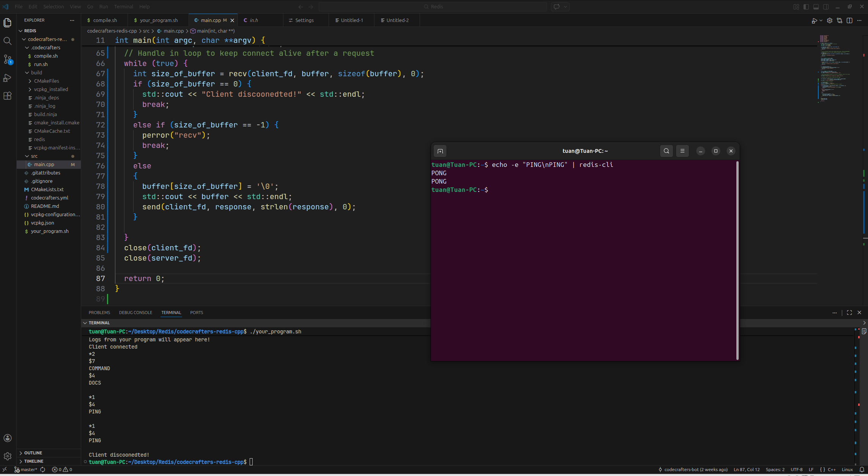
Task: Change Spaces: 2 indentation setting
Action: pyautogui.click(x=775, y=470)
